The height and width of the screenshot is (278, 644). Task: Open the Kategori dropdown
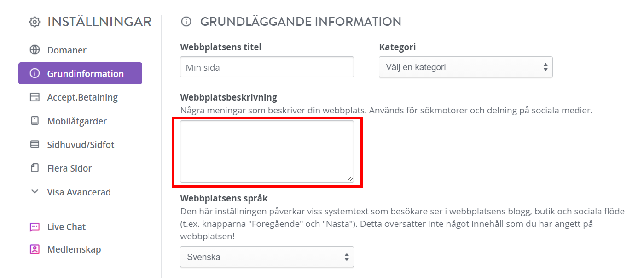click(x=465, y=67)
